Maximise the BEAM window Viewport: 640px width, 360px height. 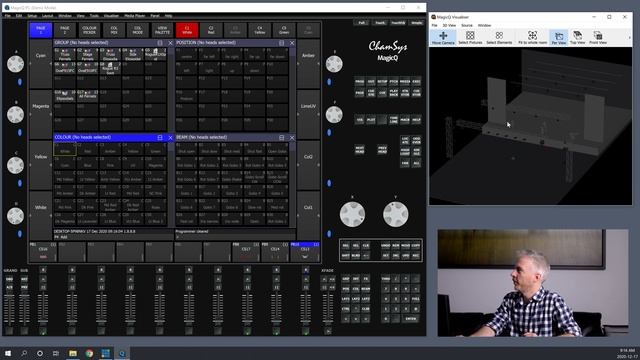(x=281, y=138)
